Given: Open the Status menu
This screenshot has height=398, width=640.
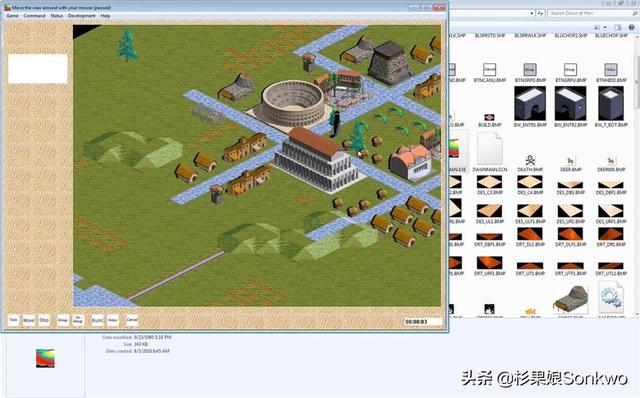Looking at the screenshot, I should coord(57,16).
